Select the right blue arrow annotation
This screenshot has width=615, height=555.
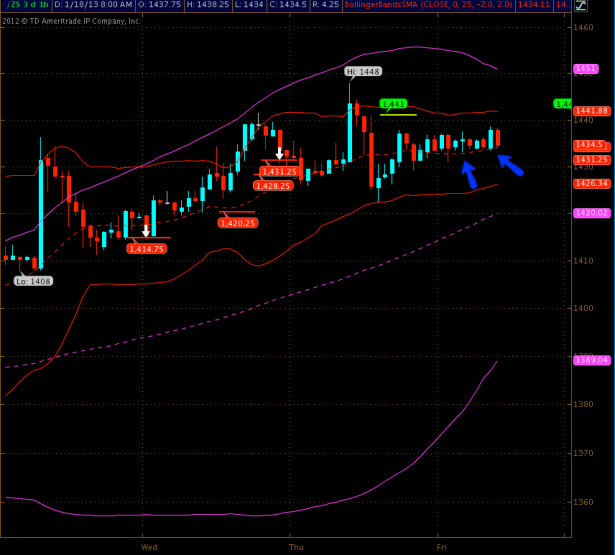pos(510,164)
